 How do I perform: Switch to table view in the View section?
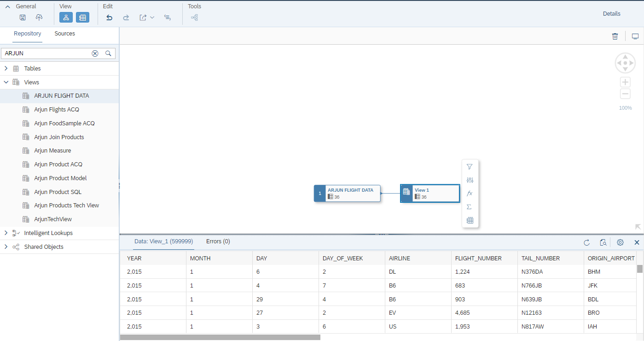point(82,17)
